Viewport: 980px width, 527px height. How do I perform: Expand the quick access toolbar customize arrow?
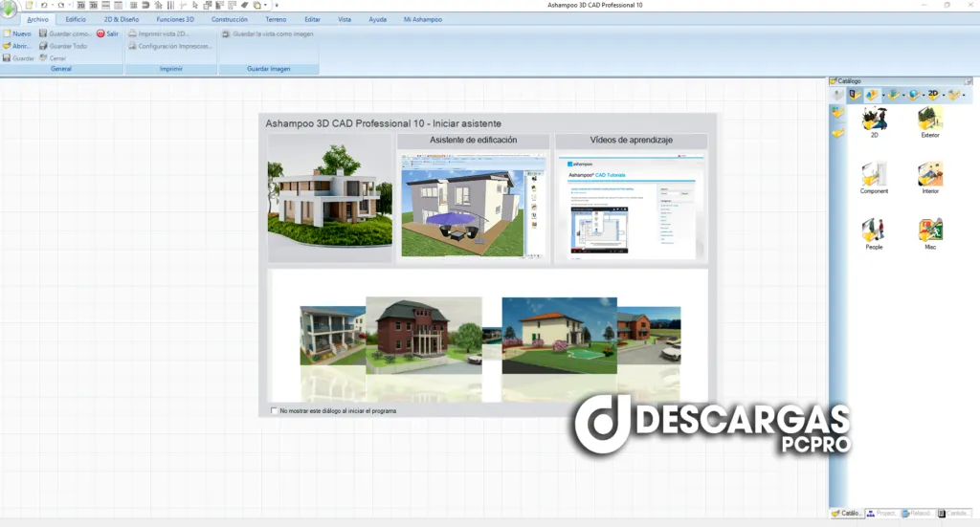[x=277, y=6]
